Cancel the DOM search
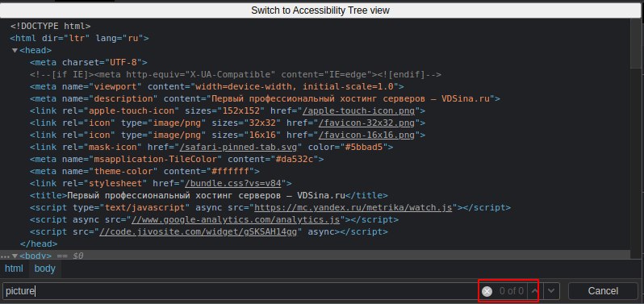This screenshot has width=644, height=304. [603, 291]
